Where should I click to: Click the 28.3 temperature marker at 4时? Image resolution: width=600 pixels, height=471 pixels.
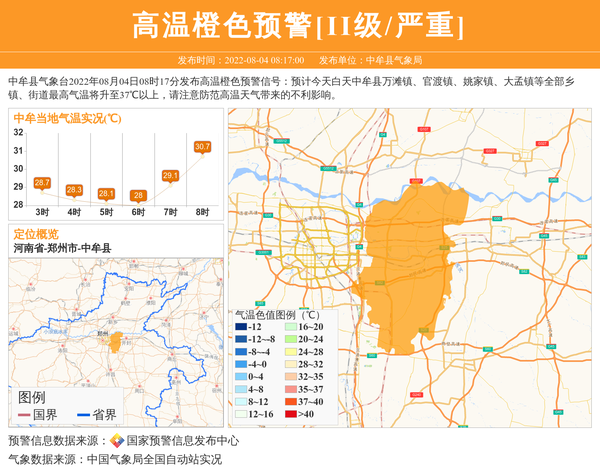[x=74, y=190]
